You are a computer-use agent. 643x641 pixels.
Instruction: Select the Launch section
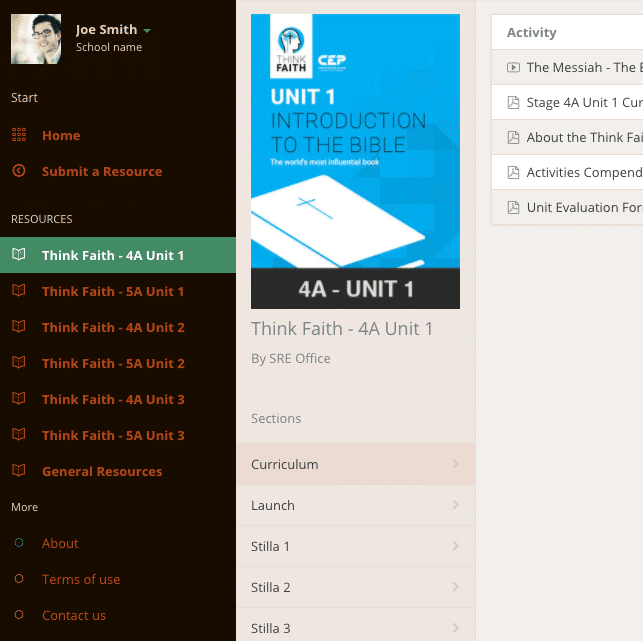[356, 505]
